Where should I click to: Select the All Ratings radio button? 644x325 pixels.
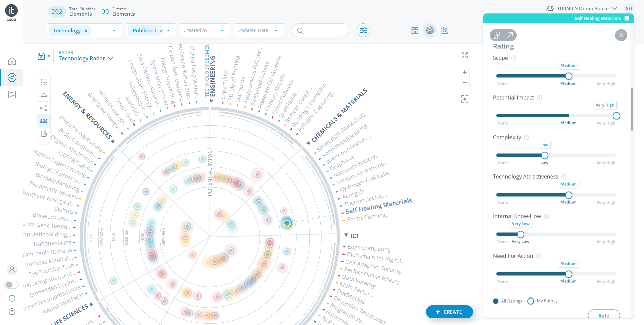coord(496,301)
